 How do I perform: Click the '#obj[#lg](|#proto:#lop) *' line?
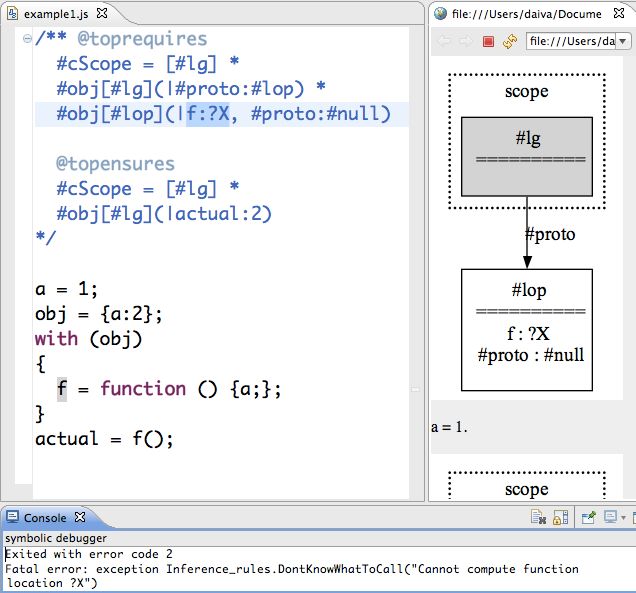click(191, 89)
